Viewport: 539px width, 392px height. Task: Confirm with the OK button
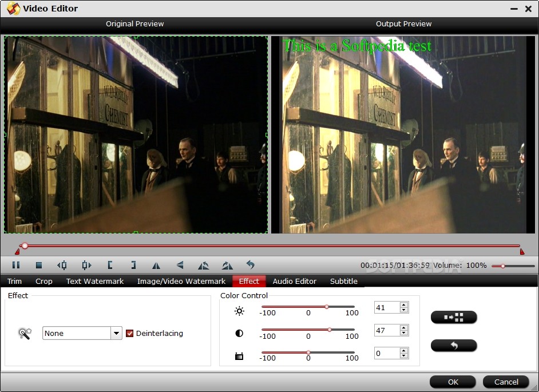(x=453, y=382)
